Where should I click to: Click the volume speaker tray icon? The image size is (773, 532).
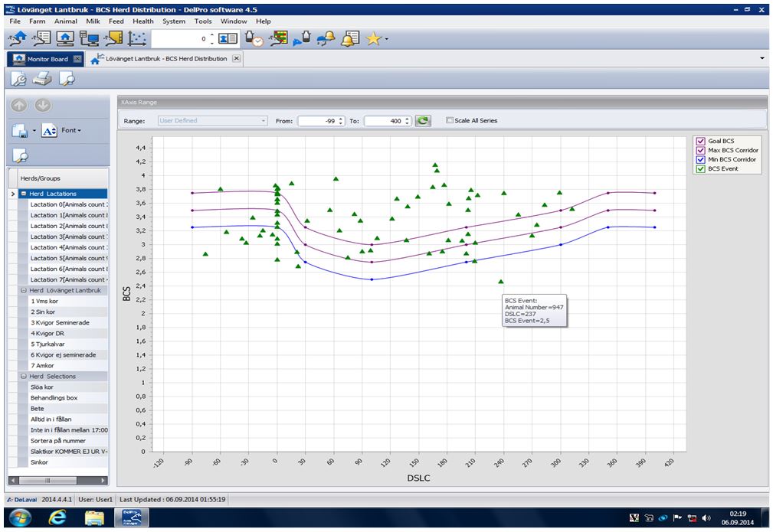coord(706,517)
